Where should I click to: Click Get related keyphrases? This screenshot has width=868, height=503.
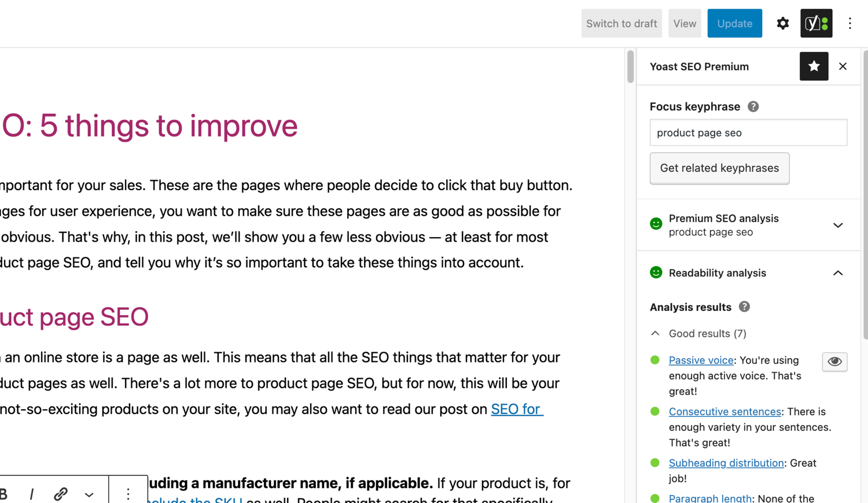719,168
